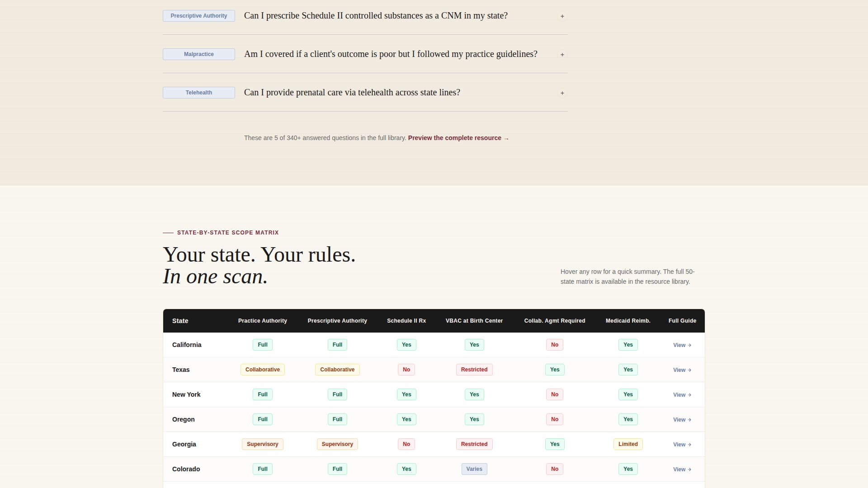The height and width of the screenshot is (488, 868).
Task: Click Texas Prescriptive Authority 'Collaborative' badge
Action: (x=337, y=370)
